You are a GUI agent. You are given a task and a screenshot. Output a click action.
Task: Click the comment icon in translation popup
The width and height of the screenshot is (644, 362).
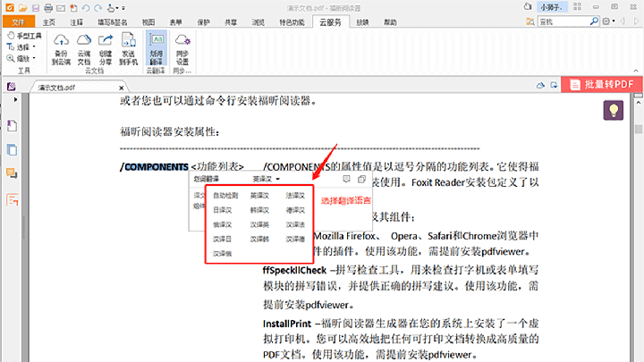[347, 179]
